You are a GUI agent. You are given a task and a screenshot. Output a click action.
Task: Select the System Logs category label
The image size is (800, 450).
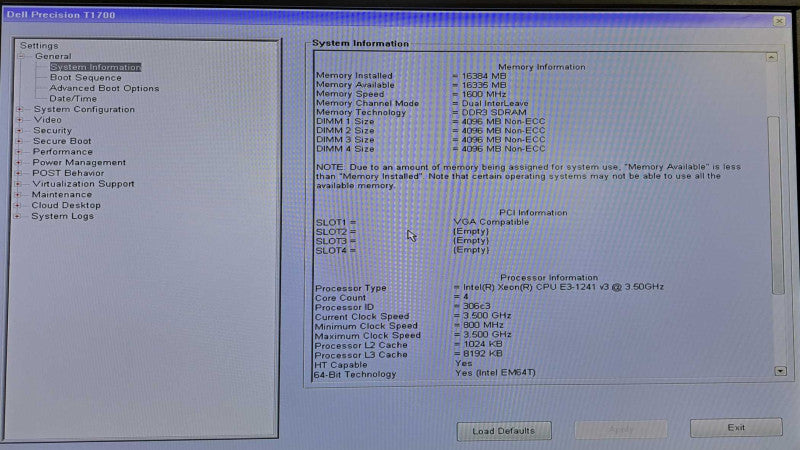[x=63, y=216]
